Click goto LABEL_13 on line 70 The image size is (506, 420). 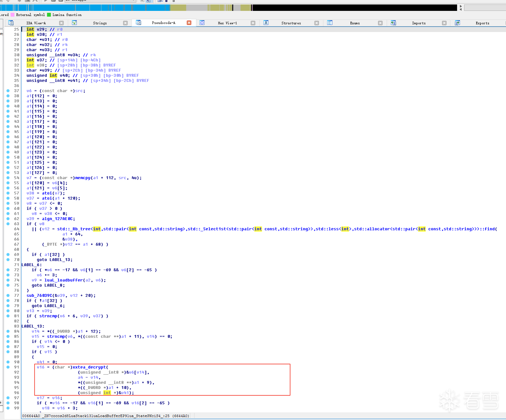coord(55,260)
